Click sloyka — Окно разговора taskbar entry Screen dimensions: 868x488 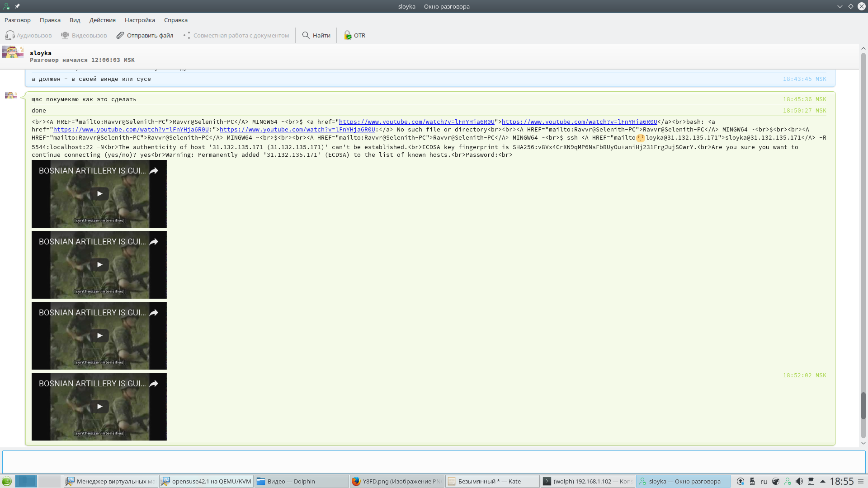coord(683,481)
